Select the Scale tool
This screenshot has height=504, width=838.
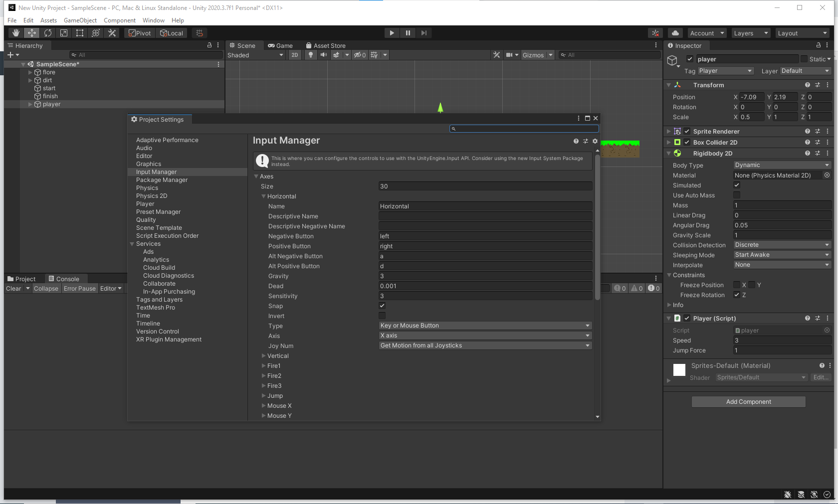64,33
